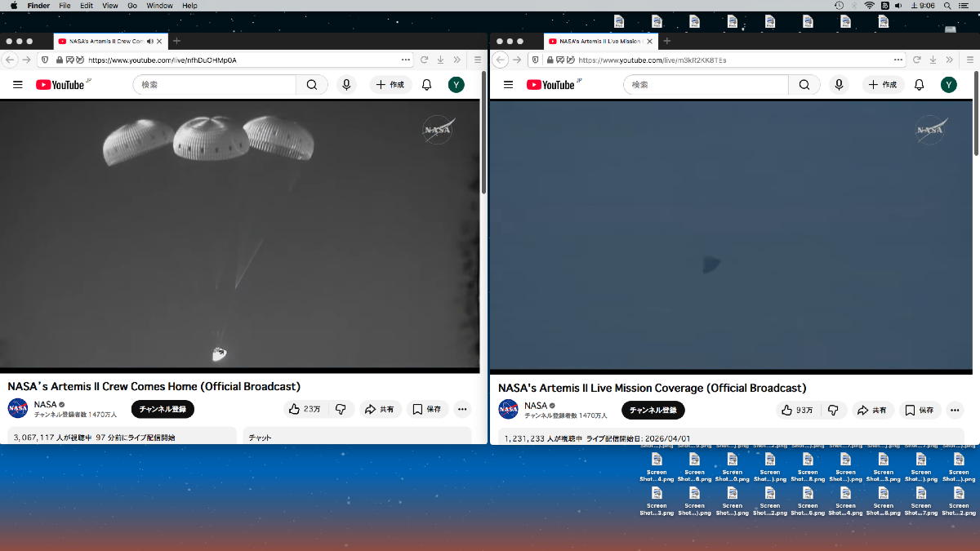Open Firefox hamburger menu in left window
This screenshot has width=980, height=551.
479,60
